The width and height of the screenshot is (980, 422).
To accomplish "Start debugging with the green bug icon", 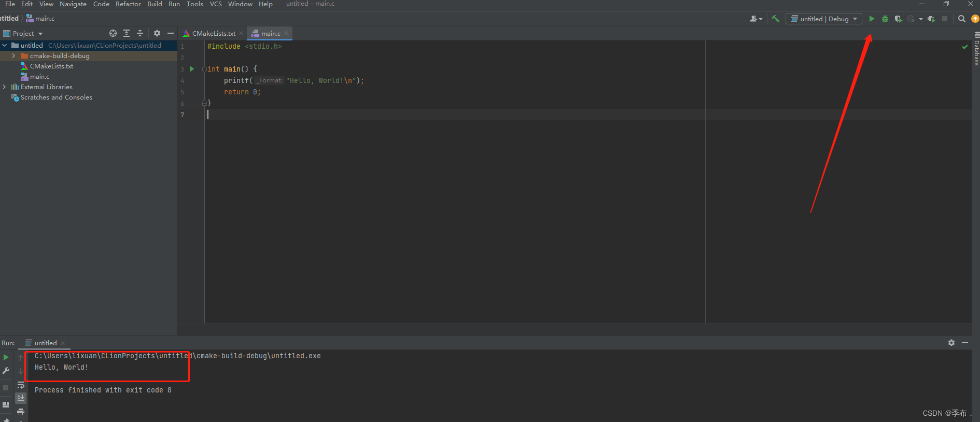I will coord(885,19).
